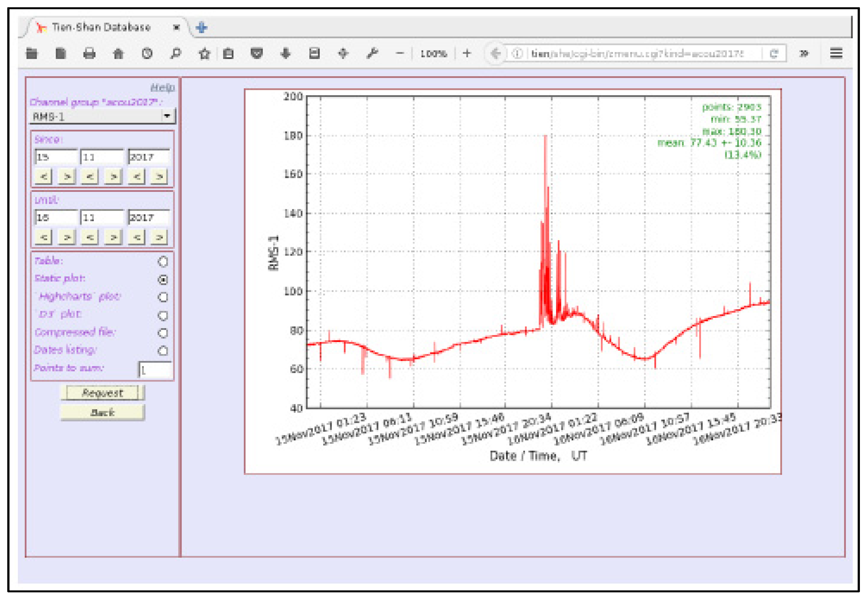Image resolution: width=868 pixels, height=601 pixels.
Task: Go to the home page icon
Action: click(x=118, y=53)
